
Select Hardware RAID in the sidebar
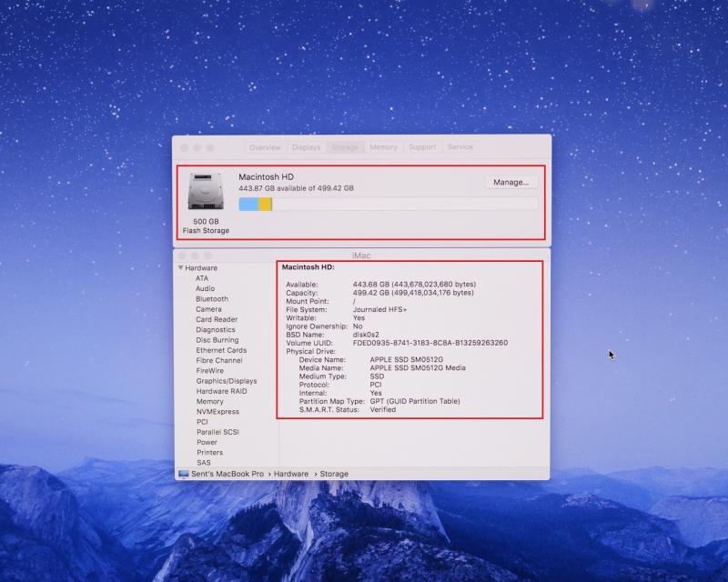(x=221, y=391)
